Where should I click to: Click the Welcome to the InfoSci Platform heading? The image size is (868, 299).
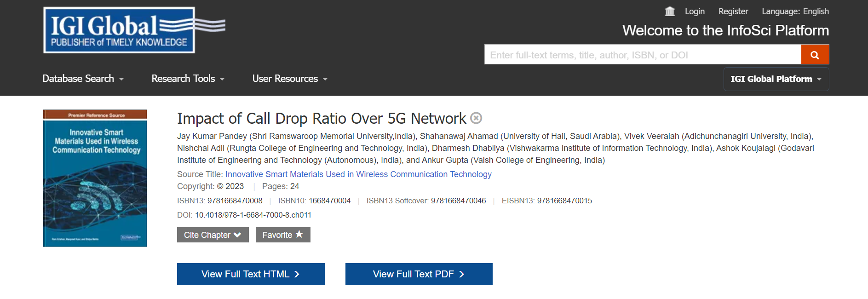pos(725,30)
